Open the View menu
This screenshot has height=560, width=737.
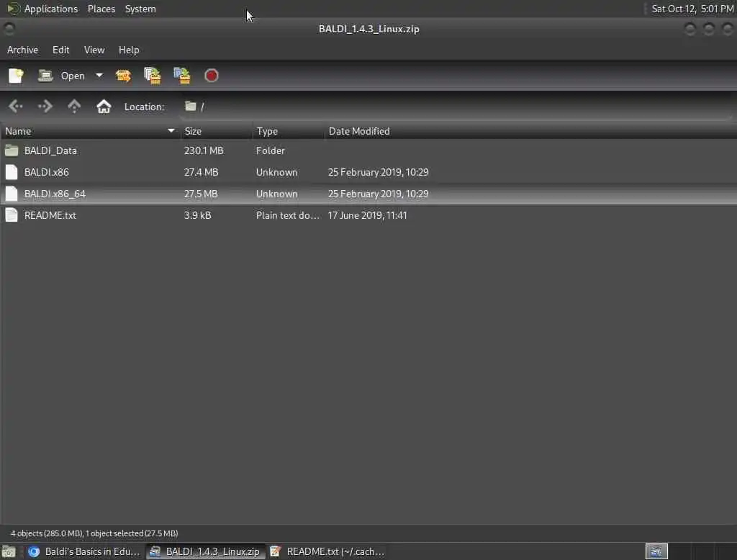[94, 50]
